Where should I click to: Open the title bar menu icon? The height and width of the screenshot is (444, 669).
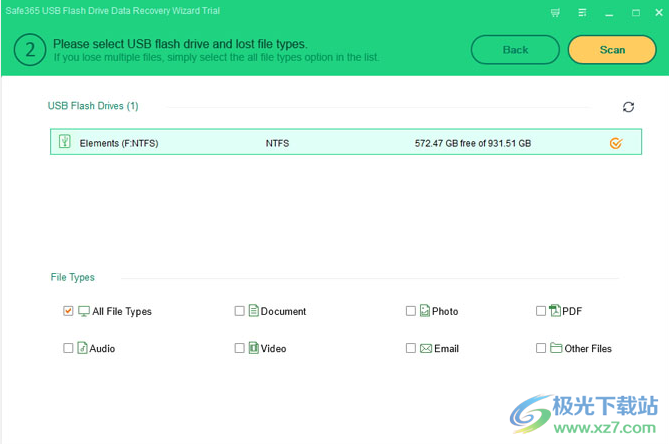click(x=582, y=13)
